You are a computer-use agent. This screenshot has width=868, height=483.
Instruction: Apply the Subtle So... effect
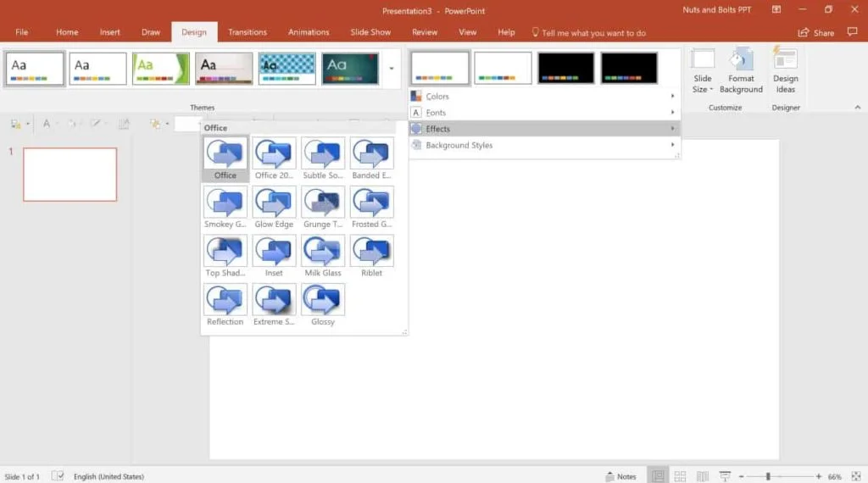(x=323, y=158)
